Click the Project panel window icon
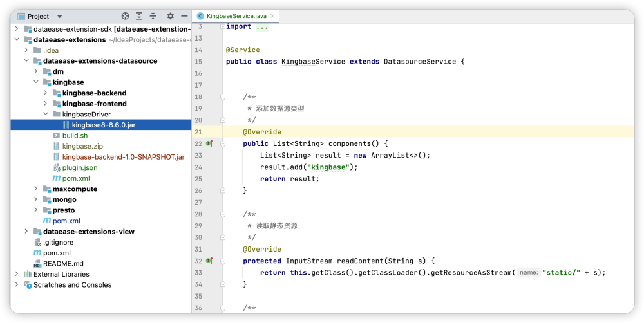 pos(21,17)
